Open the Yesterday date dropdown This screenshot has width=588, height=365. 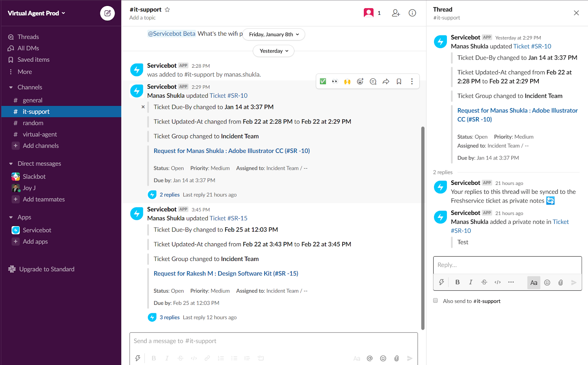coord(274,51)
